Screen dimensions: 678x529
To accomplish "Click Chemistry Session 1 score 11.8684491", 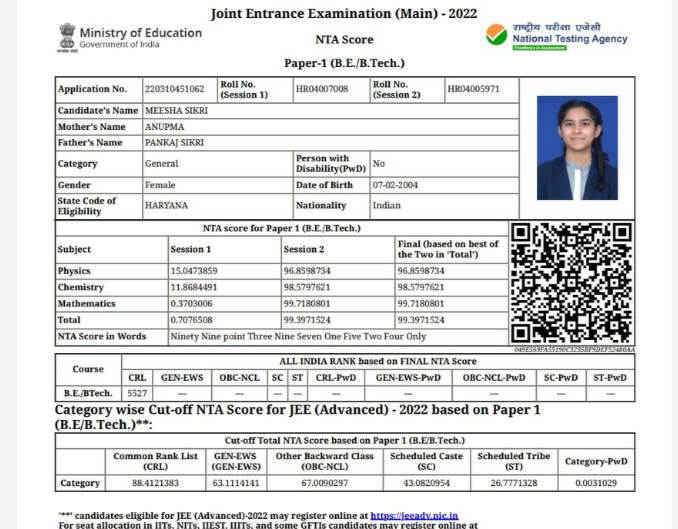I will pyautogui.click(x=194, y=288).
